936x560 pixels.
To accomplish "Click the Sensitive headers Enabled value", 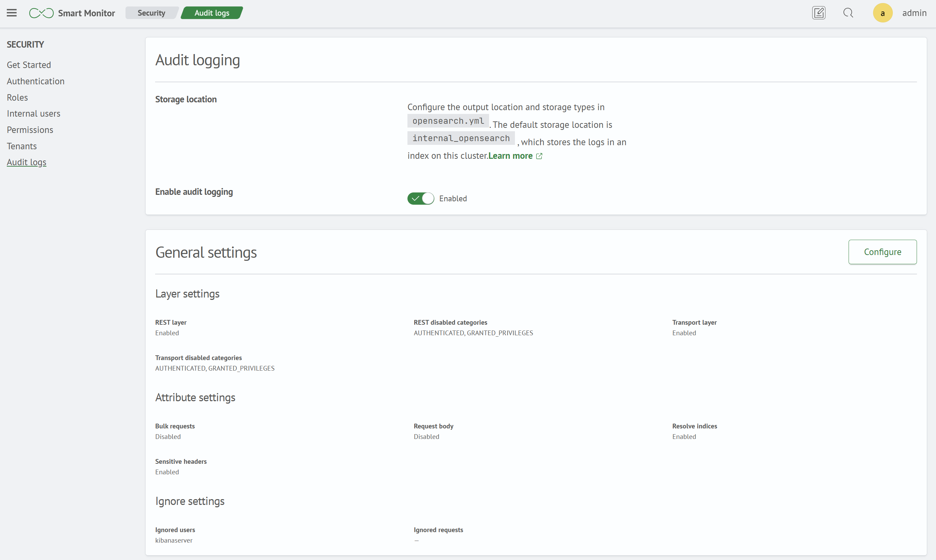I will pyautogui.click(x=167, y=472).
